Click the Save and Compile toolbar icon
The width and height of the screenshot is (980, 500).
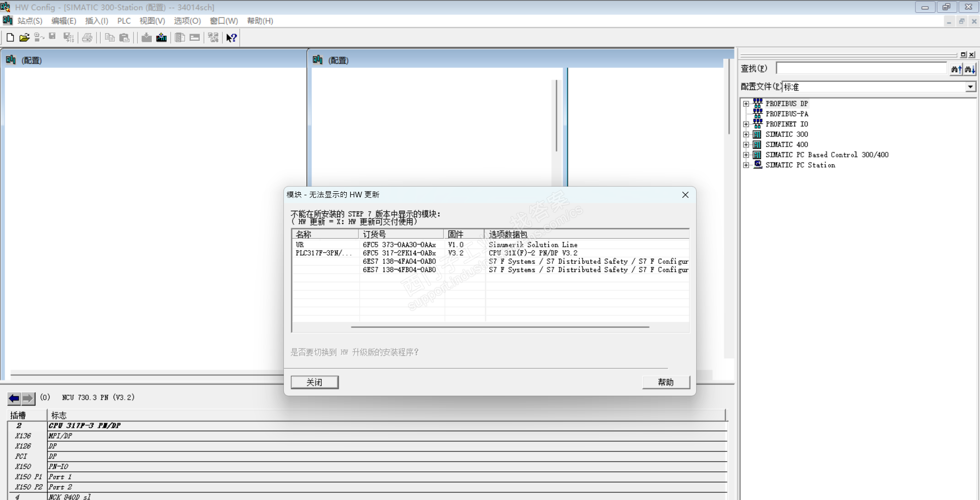[68, 37]
